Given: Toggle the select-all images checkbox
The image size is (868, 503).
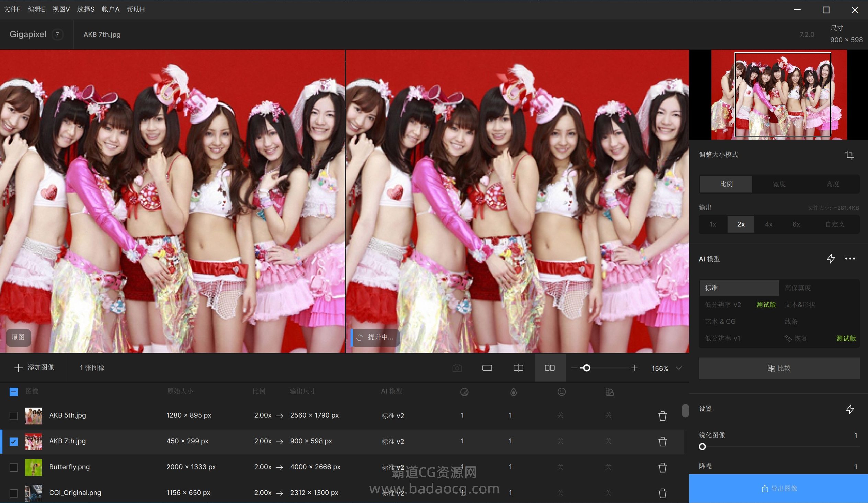Looking at the screenshot, I should [14, 392].
